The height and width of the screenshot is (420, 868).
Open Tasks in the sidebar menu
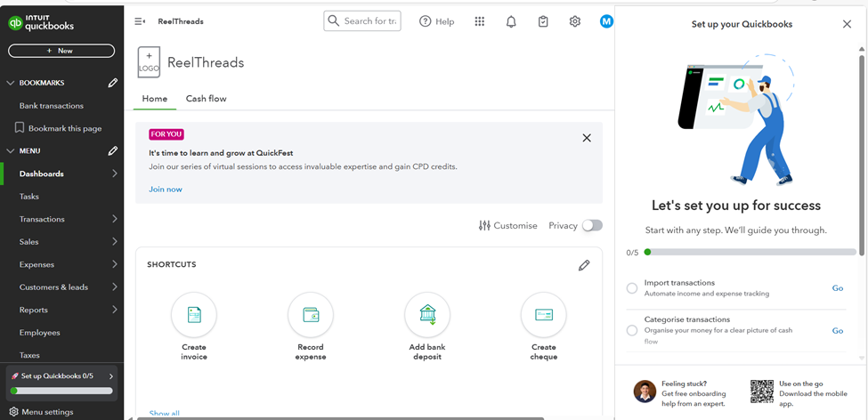point(28,197)
